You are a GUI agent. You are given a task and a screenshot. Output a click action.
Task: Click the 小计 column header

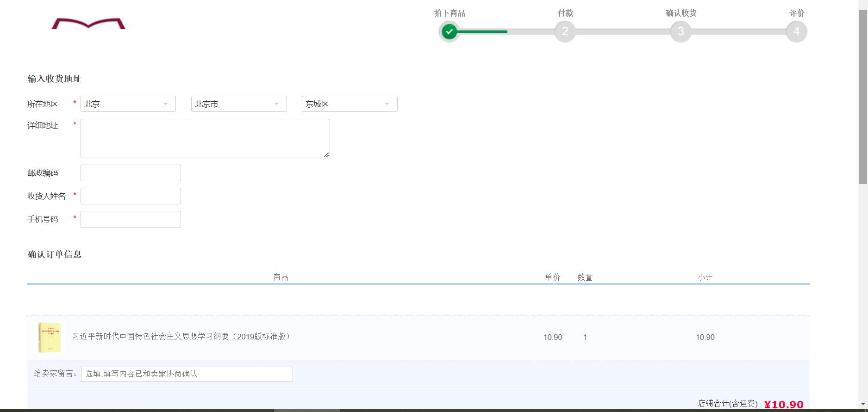[705, 277]
